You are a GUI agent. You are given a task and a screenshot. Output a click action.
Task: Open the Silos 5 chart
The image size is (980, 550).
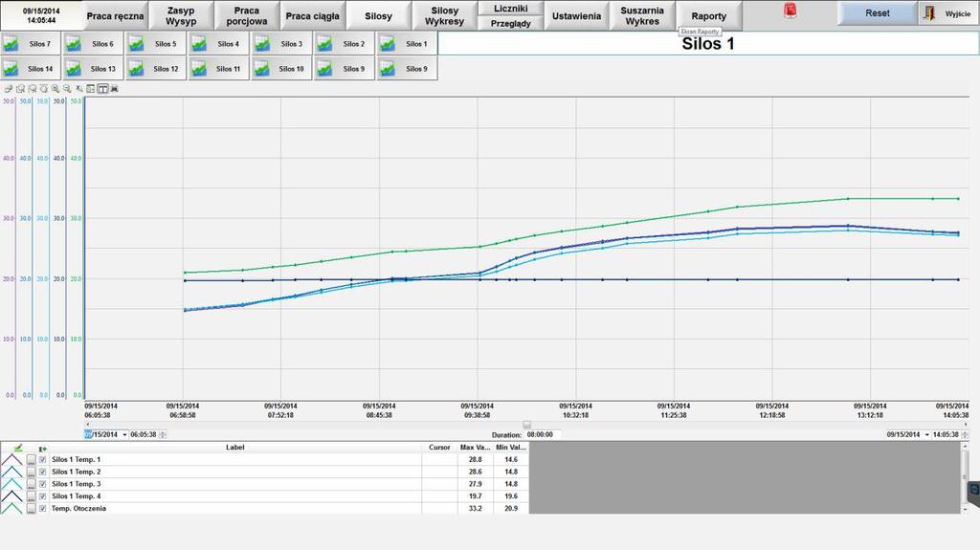pyautogui.click(x=156, y=44)
